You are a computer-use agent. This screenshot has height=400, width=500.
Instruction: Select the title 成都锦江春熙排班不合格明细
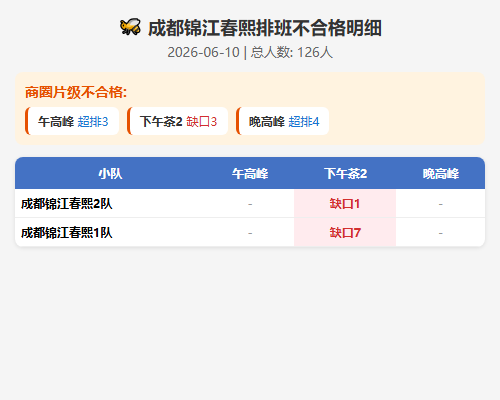coord(265,28)
